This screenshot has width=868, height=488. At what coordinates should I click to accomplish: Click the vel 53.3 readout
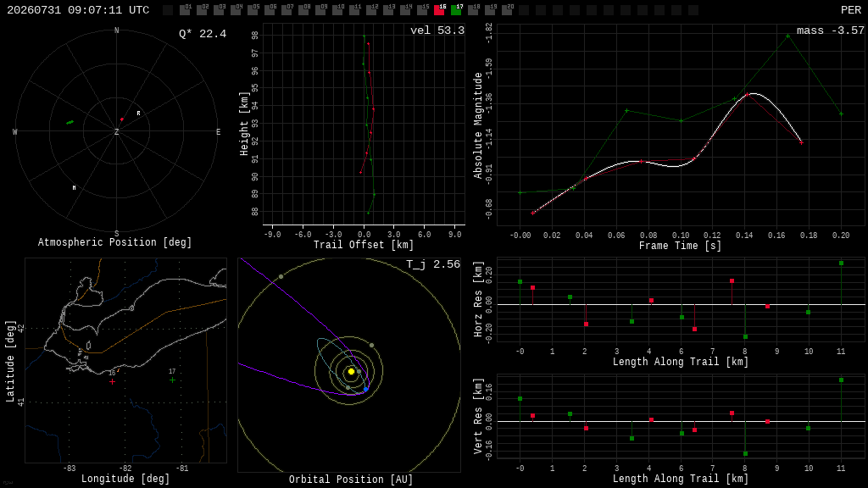(x=437, y=30)
